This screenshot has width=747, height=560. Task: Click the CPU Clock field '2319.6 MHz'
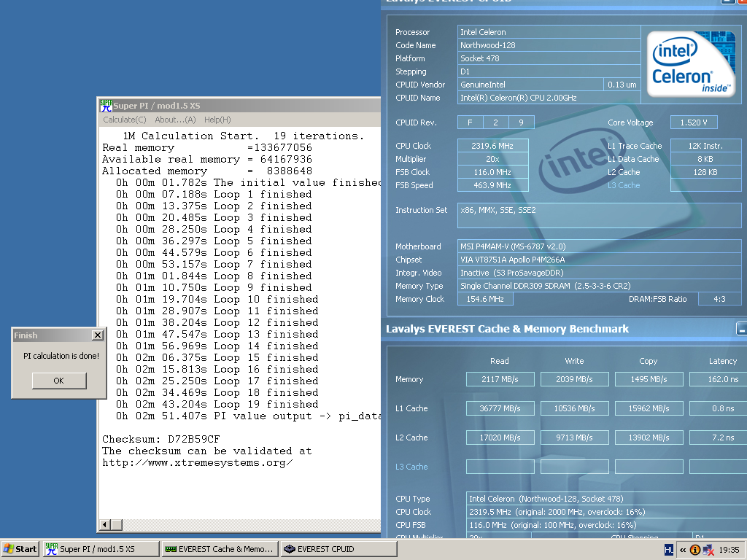point(492,146)
